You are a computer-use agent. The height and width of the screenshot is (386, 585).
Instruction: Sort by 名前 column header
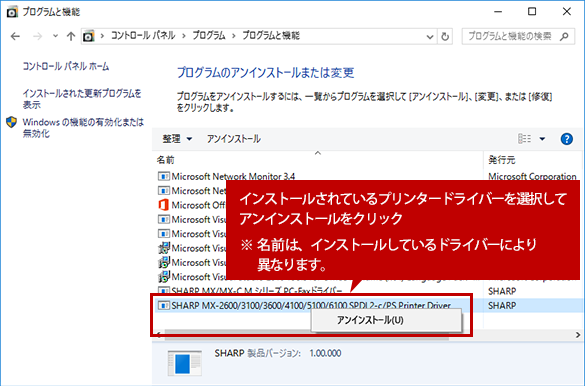165,160
